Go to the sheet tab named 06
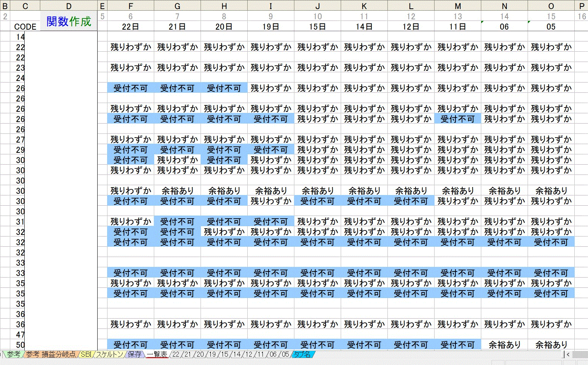588x365 pixels. (x=273, y=354)
